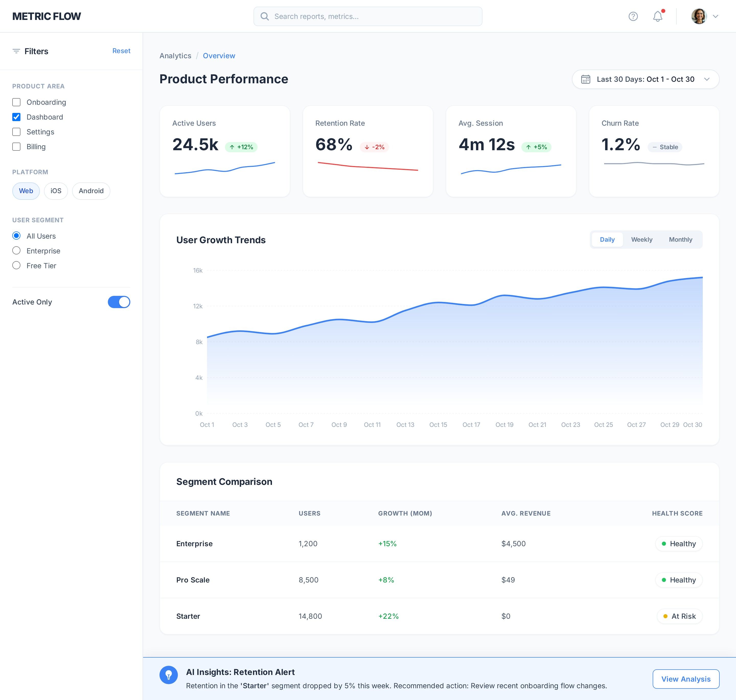
Task: Click the search magnifier icon
Action: pos(264,16)
